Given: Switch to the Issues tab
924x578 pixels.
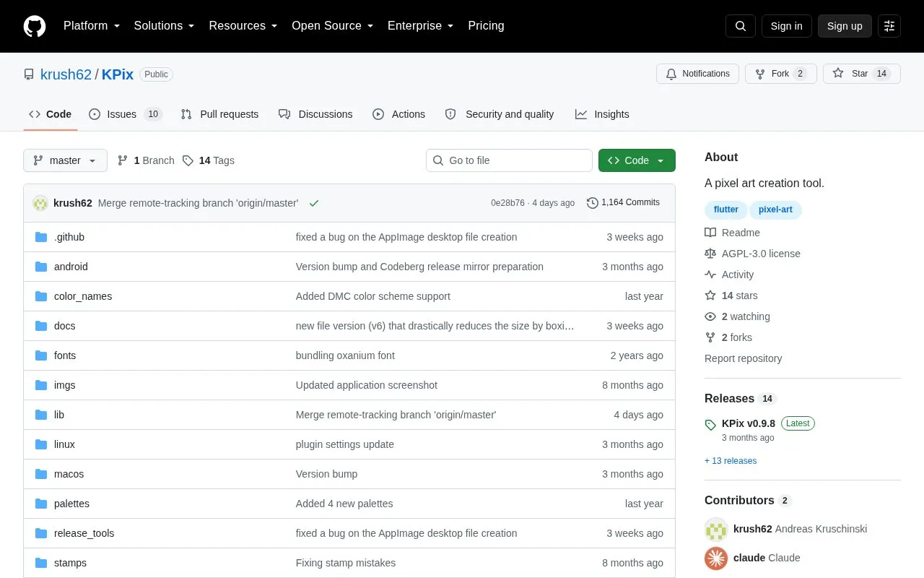Looking at the screenshot, I should [126, 114].
